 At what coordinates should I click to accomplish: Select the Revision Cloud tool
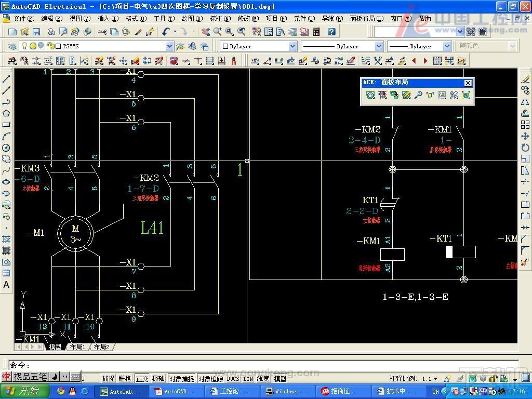[x=6, y=159]
